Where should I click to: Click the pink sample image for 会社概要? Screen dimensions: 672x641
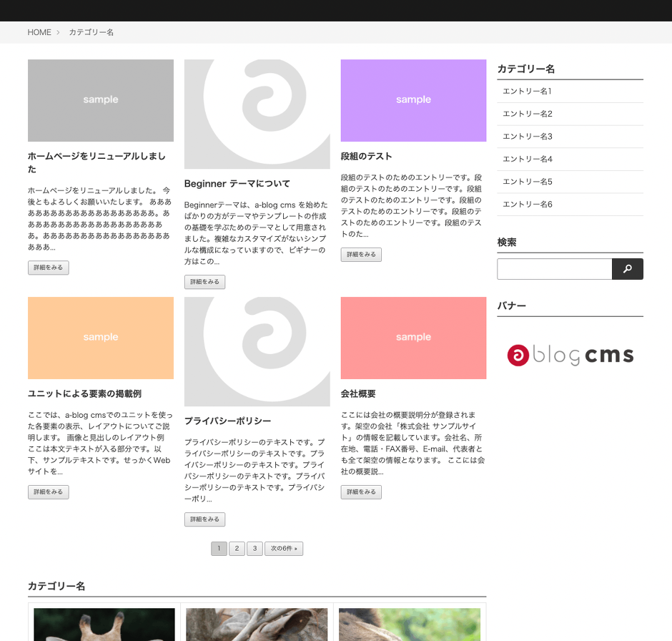[x=413, y=338]
